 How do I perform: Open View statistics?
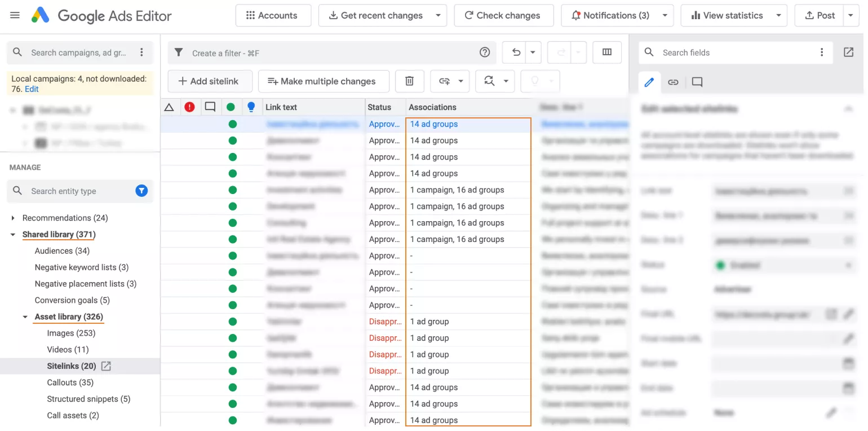tap(727, 15)
